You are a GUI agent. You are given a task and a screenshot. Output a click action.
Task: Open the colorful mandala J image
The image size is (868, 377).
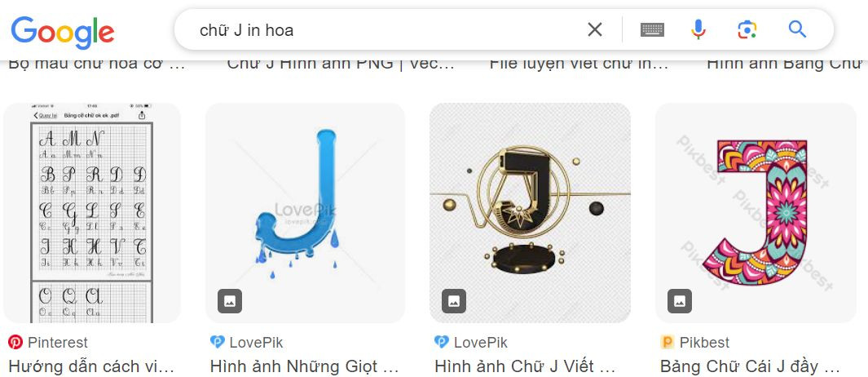[x=756, y=213]
